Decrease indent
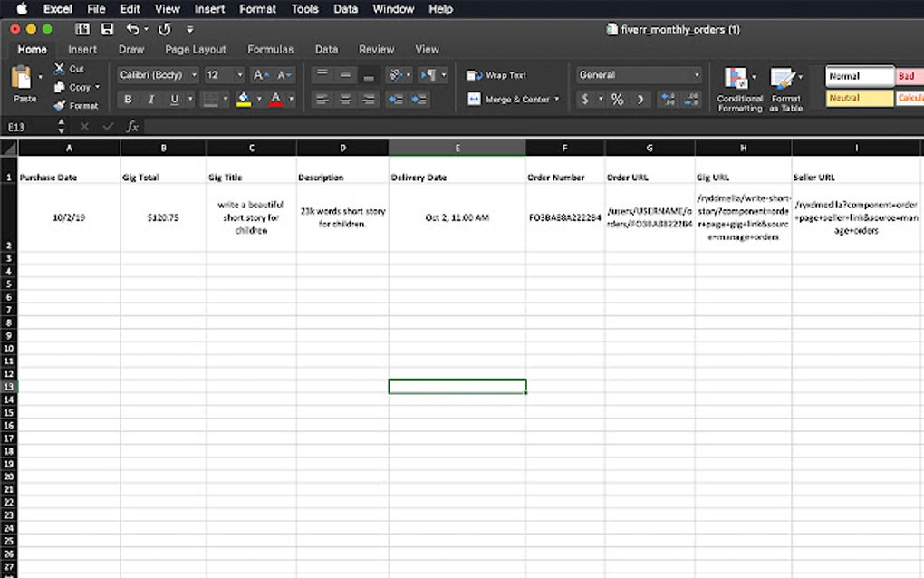 pyautogui.click(x=395, y=99)
